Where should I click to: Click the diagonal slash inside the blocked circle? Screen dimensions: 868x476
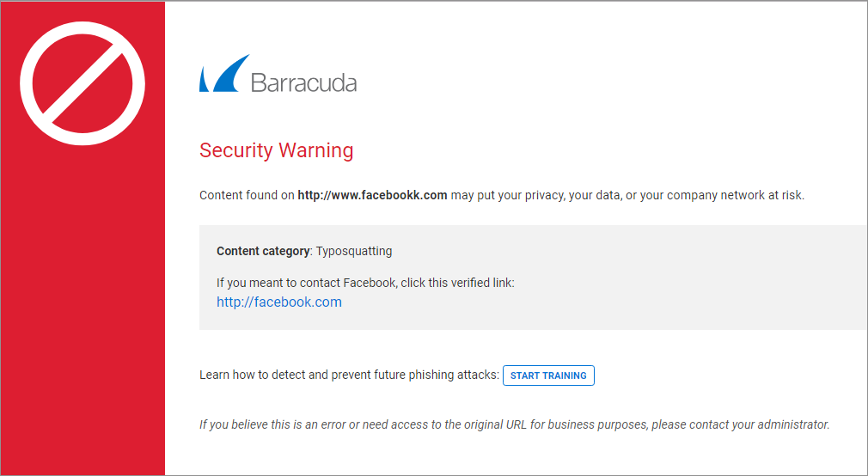point(83,83)
